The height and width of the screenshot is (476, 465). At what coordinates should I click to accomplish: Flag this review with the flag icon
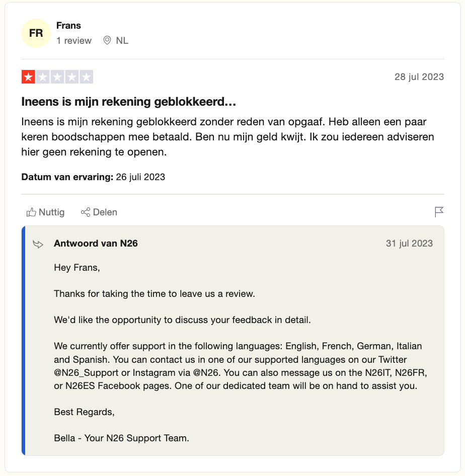[x=439, y=212]
